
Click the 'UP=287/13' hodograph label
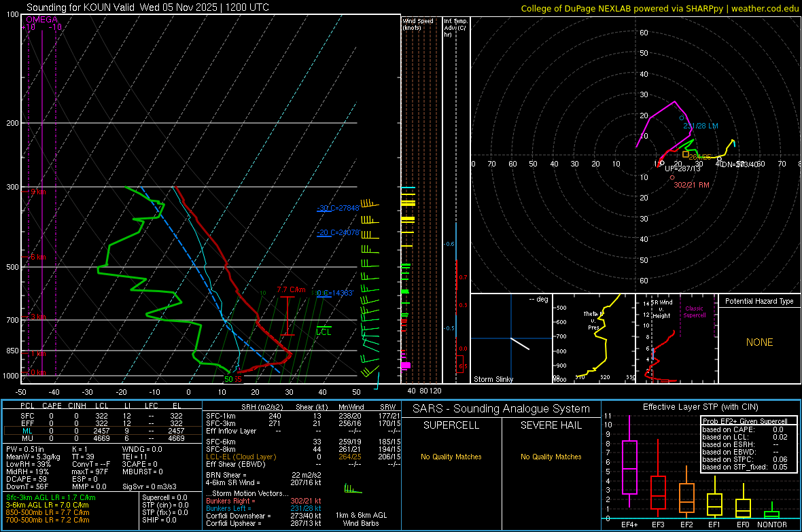pos(682,169)
